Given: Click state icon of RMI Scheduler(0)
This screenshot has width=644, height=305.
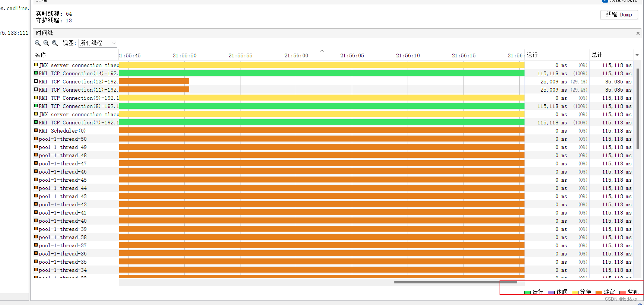Looking at the screenshot, I should (x=36, y=130).
